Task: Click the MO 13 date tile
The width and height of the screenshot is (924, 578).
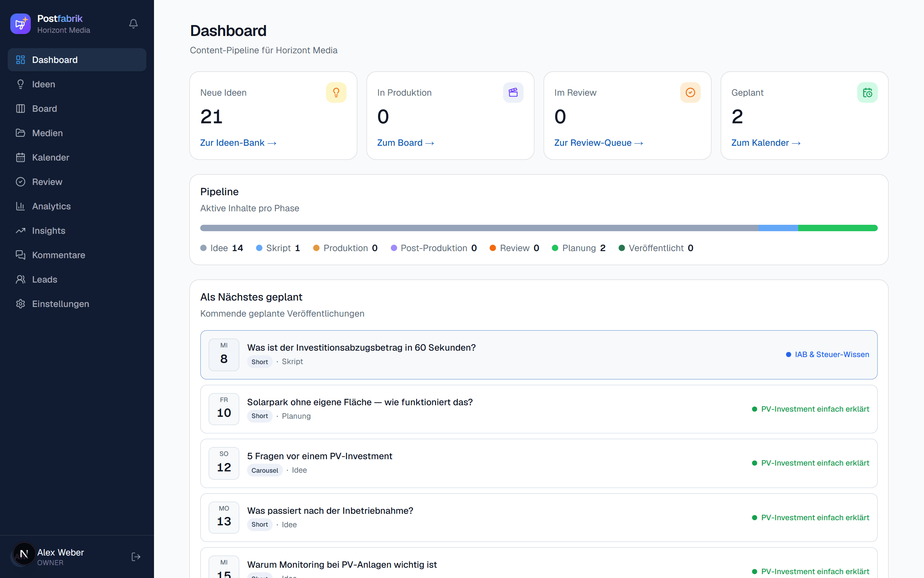Action: coord(224,518)
